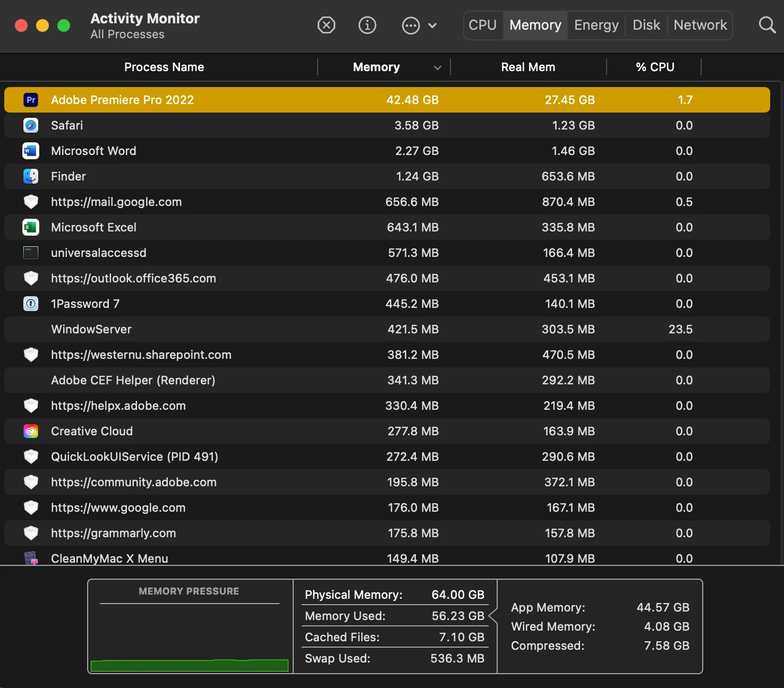Click the Stop process (X) toolbar icon
The width and height of the screenshot is (784, 688).
(326, 25)
